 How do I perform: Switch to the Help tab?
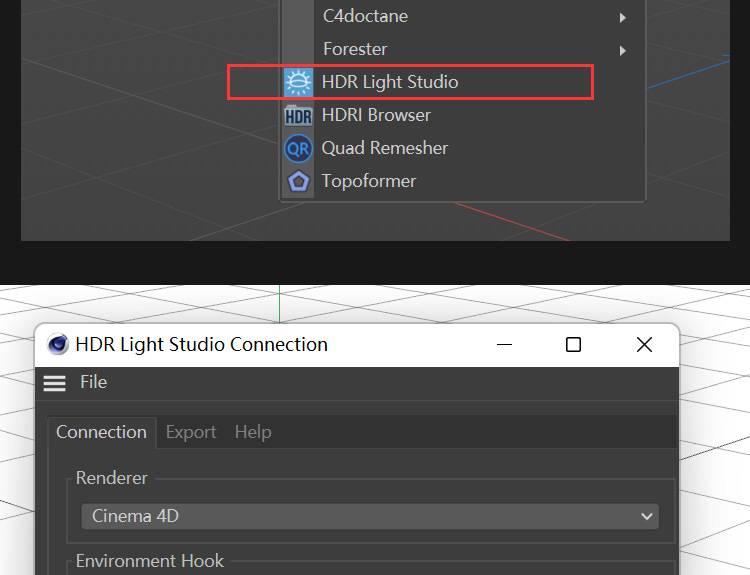[253, 432]
